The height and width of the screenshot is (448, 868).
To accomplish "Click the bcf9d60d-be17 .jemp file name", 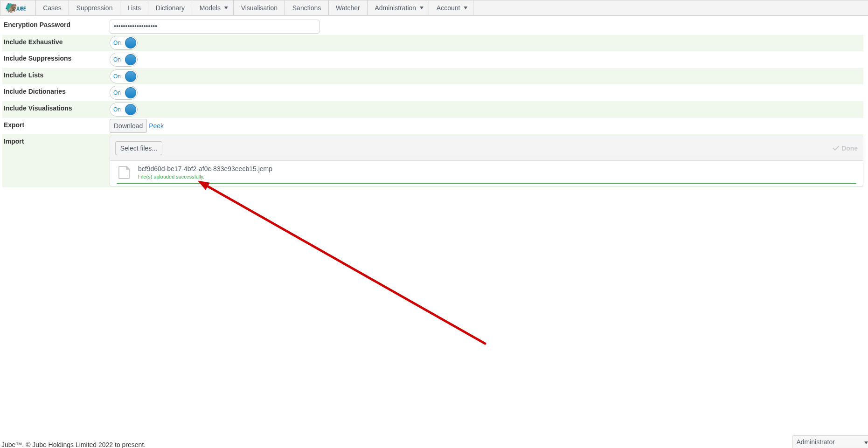I will coord(205,169).
